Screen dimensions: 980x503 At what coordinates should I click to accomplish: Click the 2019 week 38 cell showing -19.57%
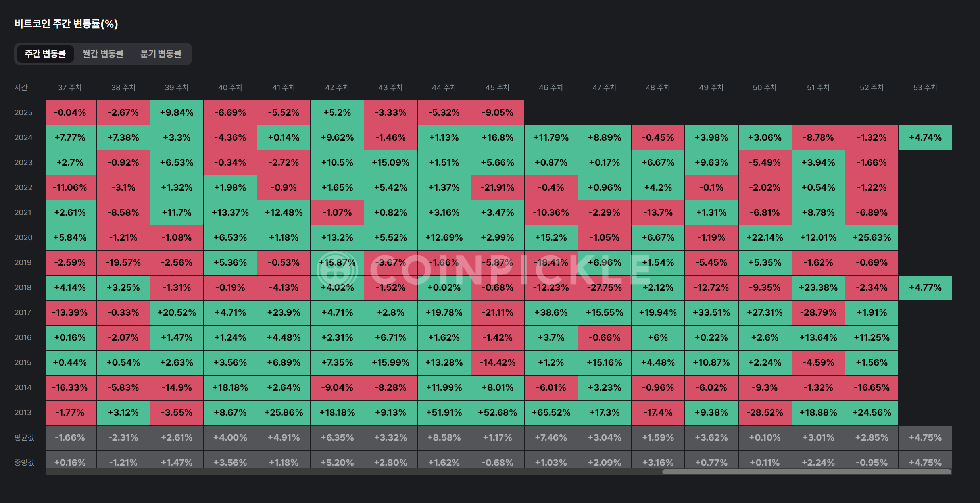point(123,262)
